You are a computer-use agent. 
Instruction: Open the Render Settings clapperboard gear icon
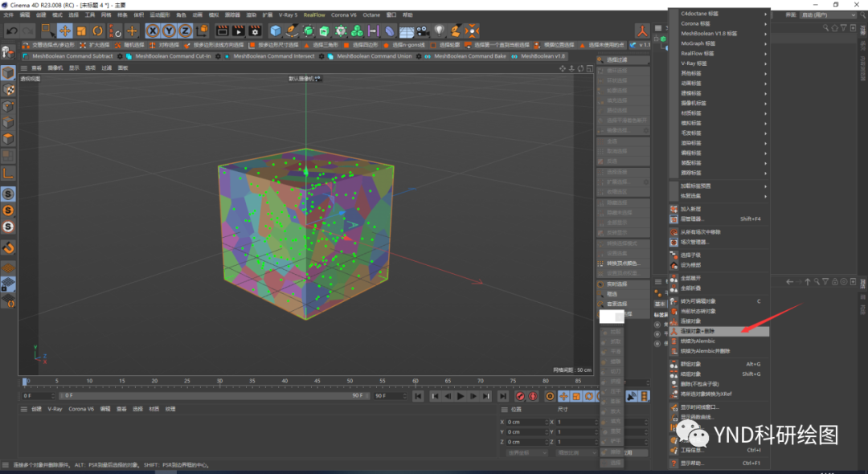(x=256, y=31)
